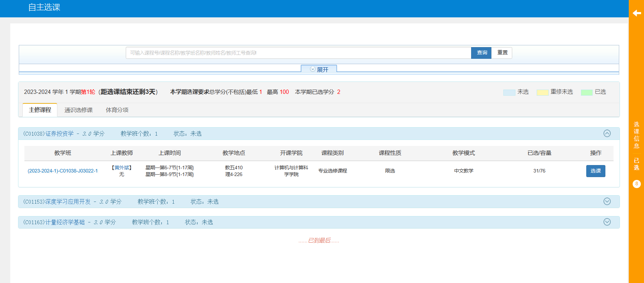Click the 开课学院 column header
Screen dimensions: 644x283
click(x=291, y=153)
